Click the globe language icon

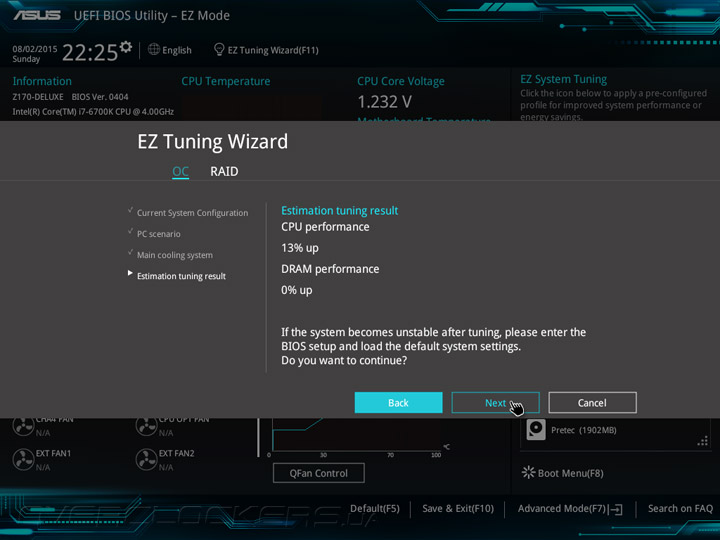pos(154,49)
